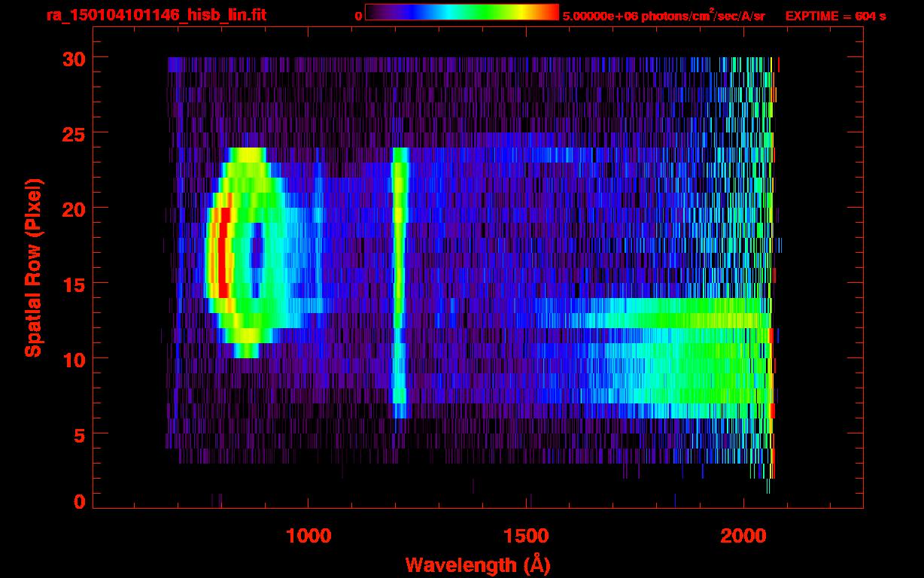Click the EXPTIME = 604 s text
The height and width of the screenshot is (578, 924).
(x=835, y=16)
